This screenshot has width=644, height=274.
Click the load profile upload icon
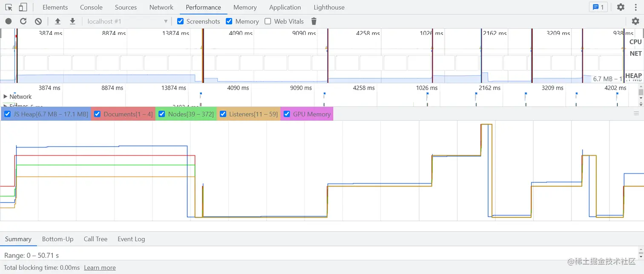[58, 21]
